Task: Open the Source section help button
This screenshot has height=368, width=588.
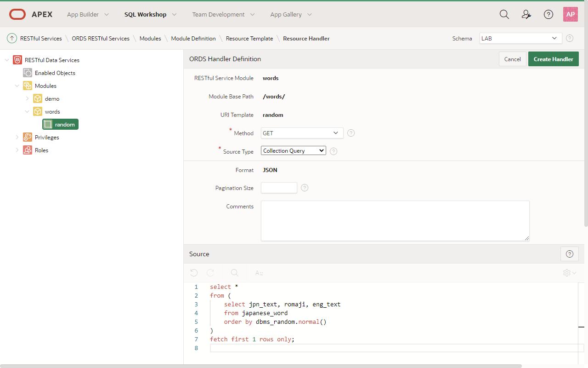Action: (570, 254)
